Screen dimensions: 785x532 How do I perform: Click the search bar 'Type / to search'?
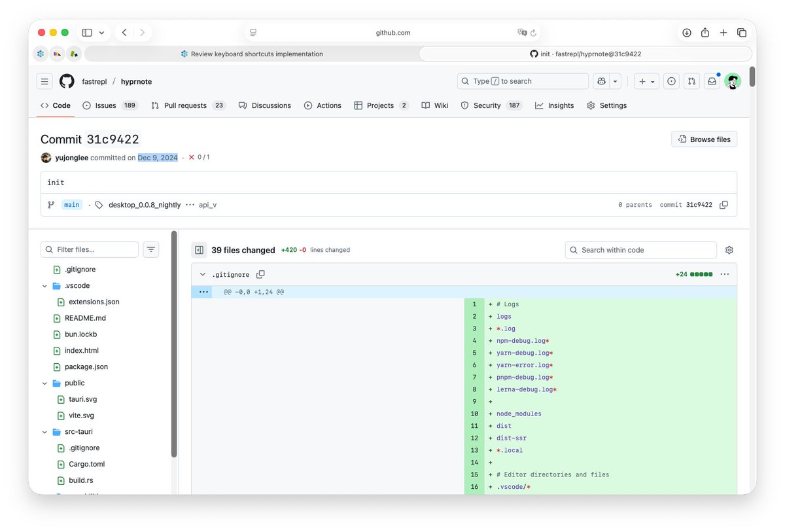523,81
